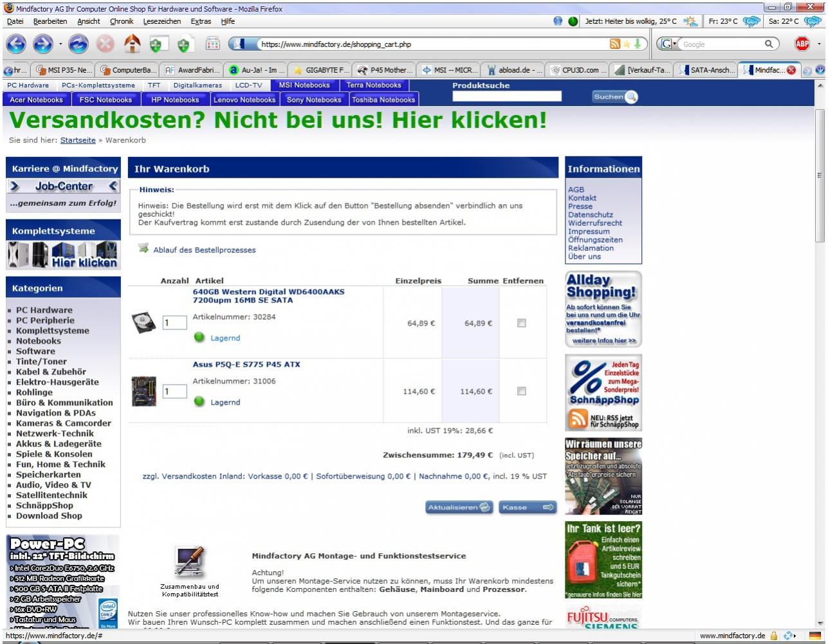
Task: Click the Ablauf des Bestellprozesses cart icon
Action: coord(143,249)
